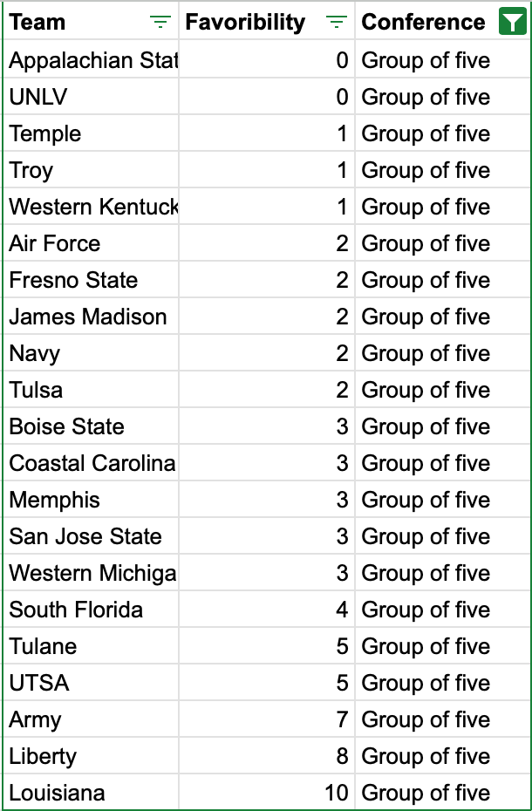
Task: Click the Appalachian State team cell
Action: 92,60
